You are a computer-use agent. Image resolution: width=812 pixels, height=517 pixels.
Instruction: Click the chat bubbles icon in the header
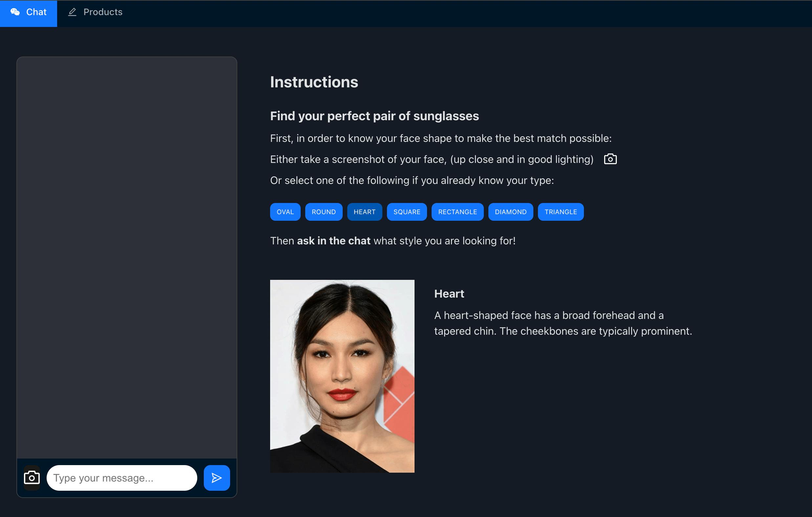click(15, 12)
